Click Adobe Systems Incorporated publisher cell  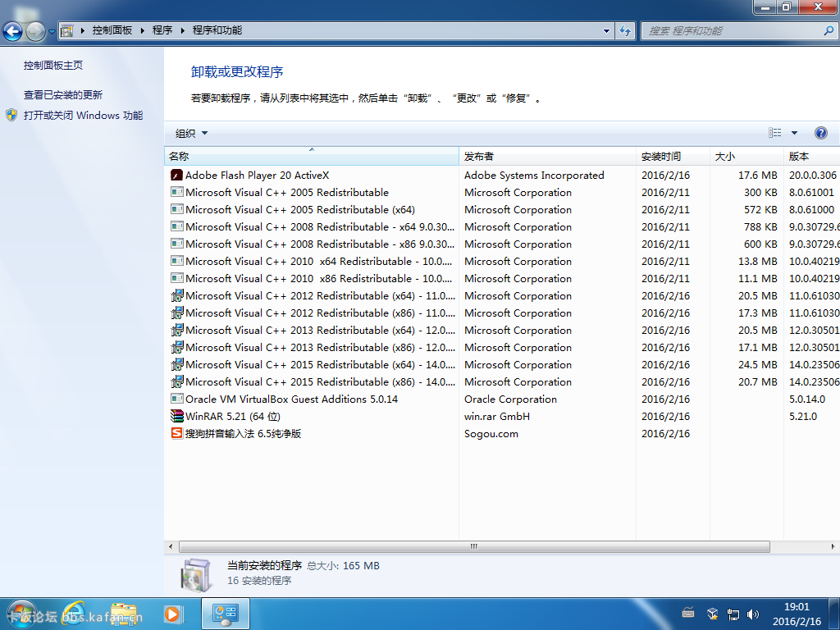pyautogui.click(x=534, y=176)
